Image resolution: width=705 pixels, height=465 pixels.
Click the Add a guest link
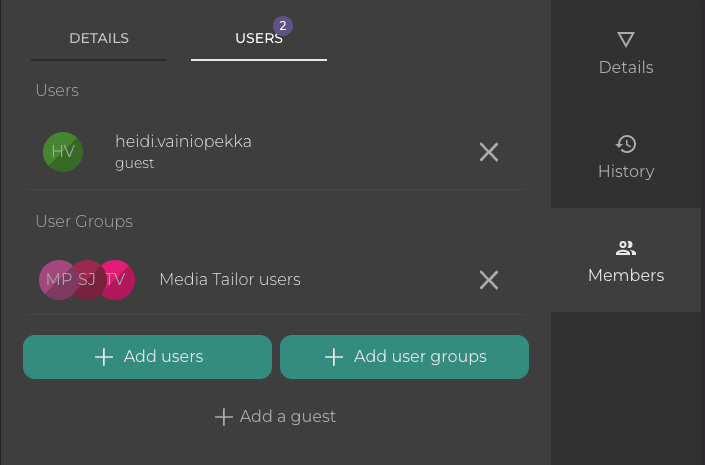pyautogui.click(x=287, y=417)
